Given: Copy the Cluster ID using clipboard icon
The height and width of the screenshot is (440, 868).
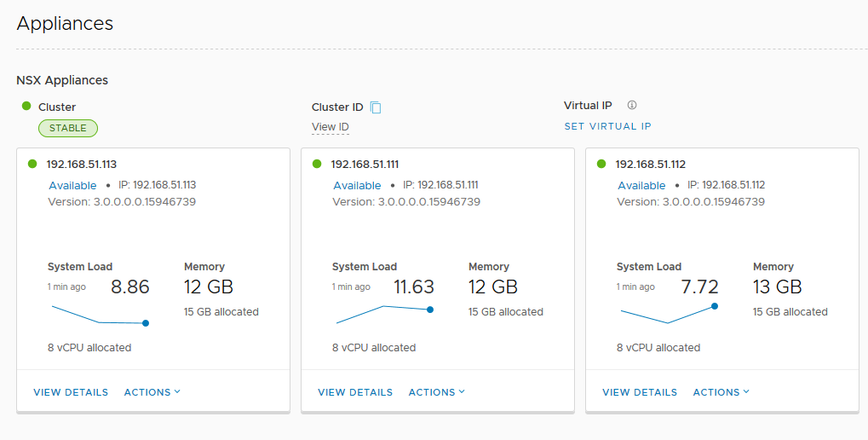Looking at the screenshot, I should (x=376, y=107).
